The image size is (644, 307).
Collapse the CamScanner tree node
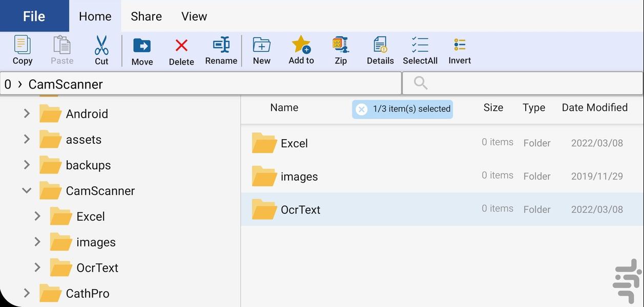coord(27,191)
